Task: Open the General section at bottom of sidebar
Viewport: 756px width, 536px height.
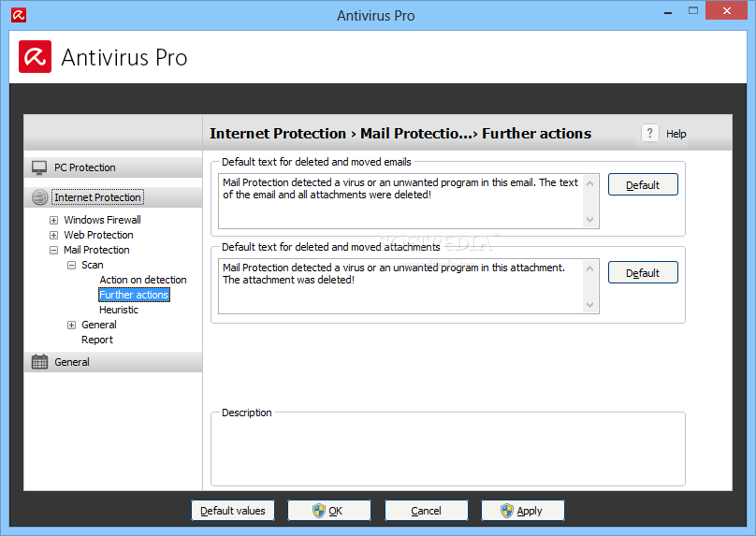Action: 113,361
